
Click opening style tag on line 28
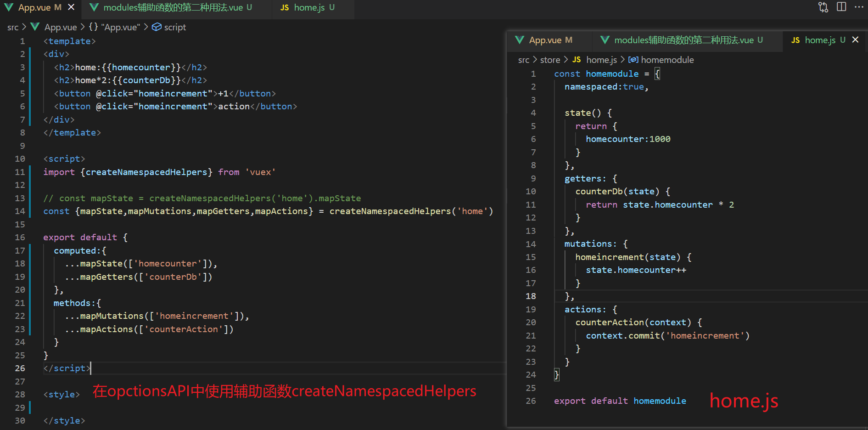point(62,395)
